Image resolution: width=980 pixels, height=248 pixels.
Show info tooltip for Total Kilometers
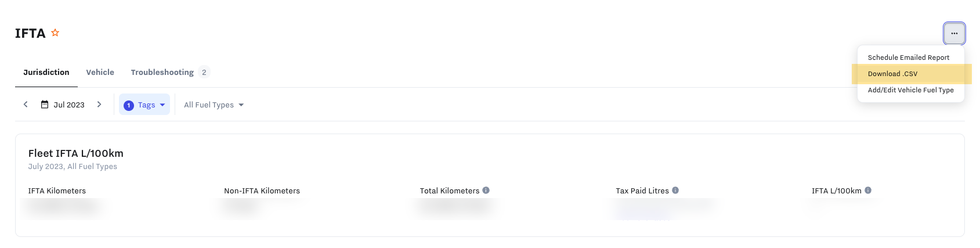(486, 190)
